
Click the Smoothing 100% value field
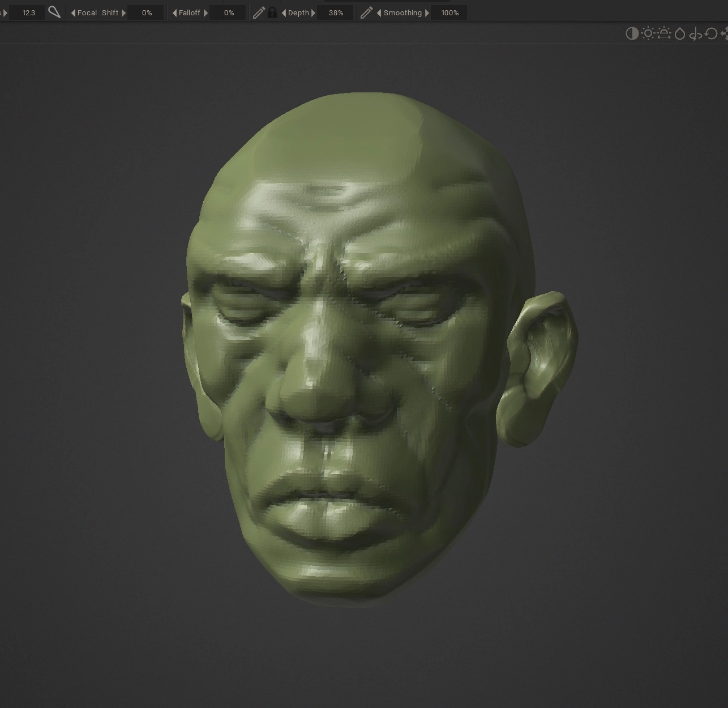[x=449, y=12]
